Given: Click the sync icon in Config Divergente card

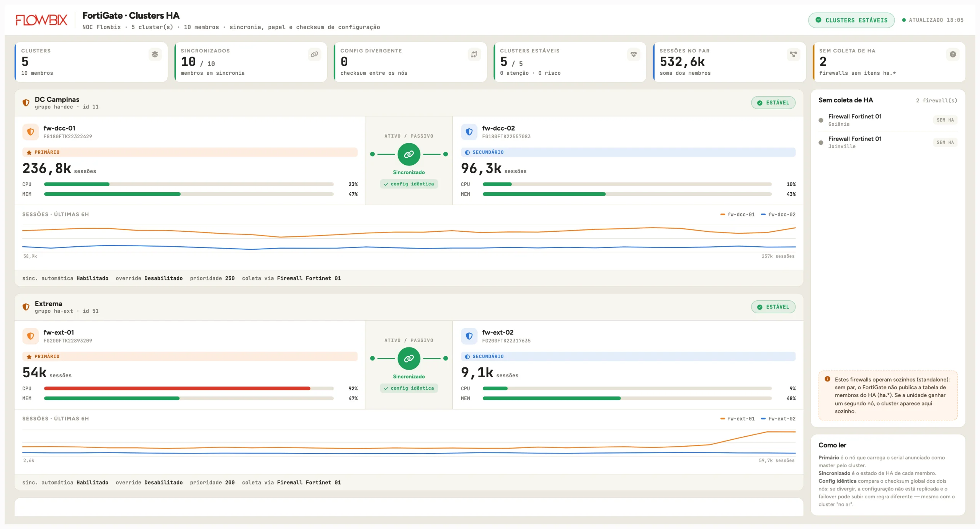Looking at the screenshot, I should click(x=474, y=54).
